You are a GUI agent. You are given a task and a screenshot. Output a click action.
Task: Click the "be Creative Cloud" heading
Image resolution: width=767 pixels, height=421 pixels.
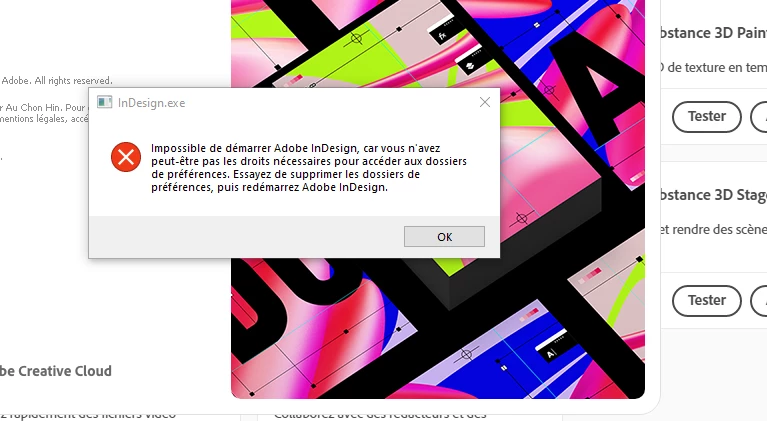coord(56,371)
